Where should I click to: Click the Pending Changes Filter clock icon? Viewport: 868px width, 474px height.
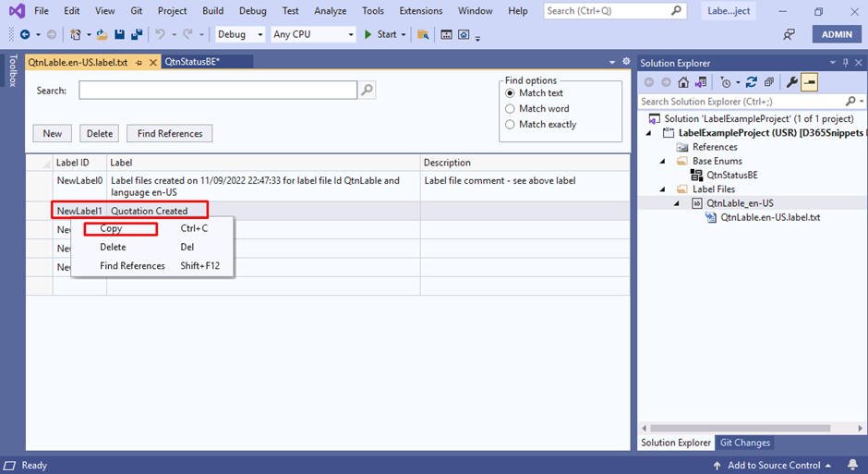tap(725, 82)
